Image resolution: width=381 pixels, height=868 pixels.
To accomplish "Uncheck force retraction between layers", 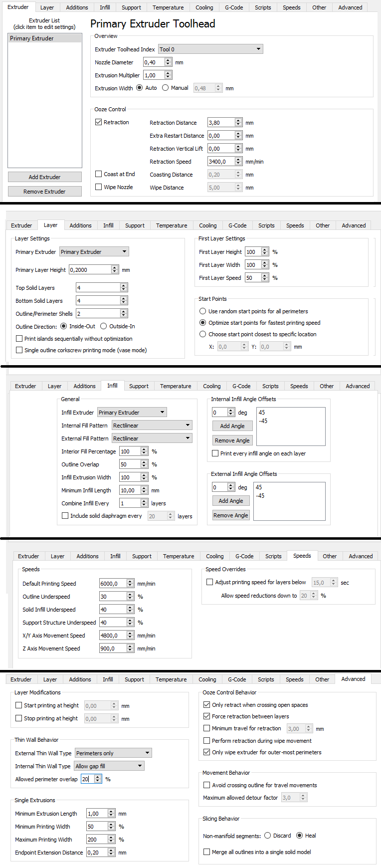I will (x=207, y=716).
